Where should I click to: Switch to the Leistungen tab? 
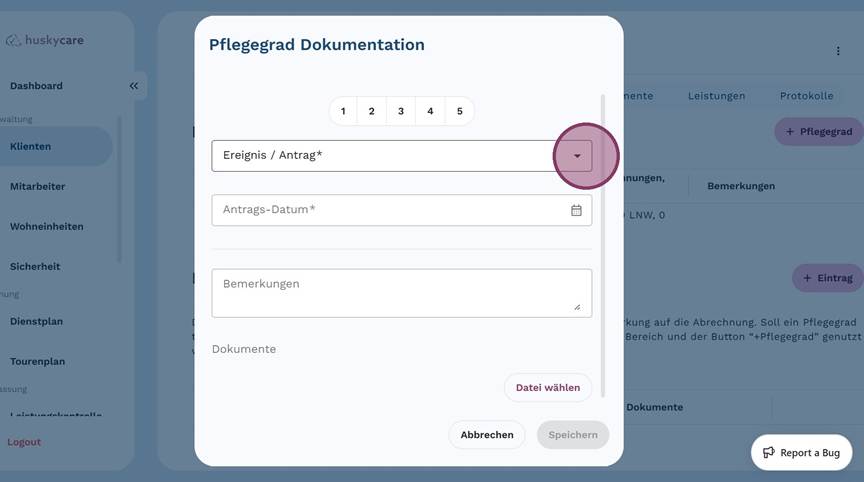point(716,96)
